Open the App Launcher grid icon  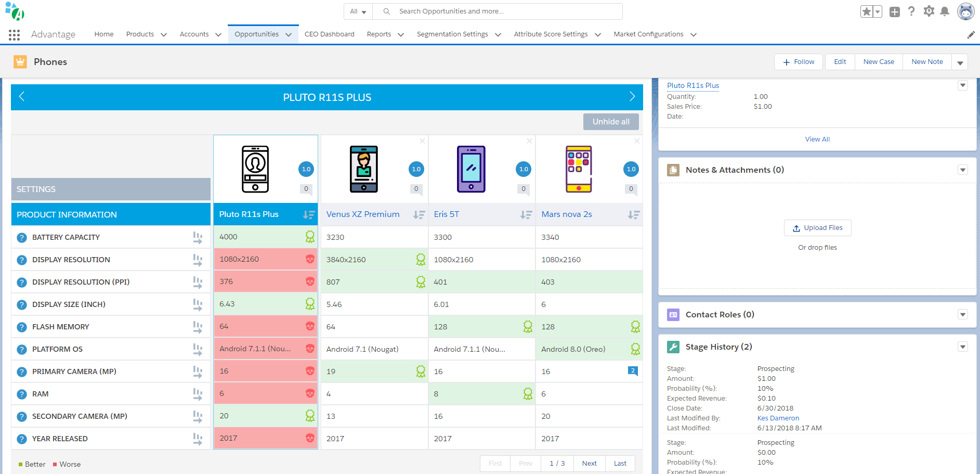point(14,35)
